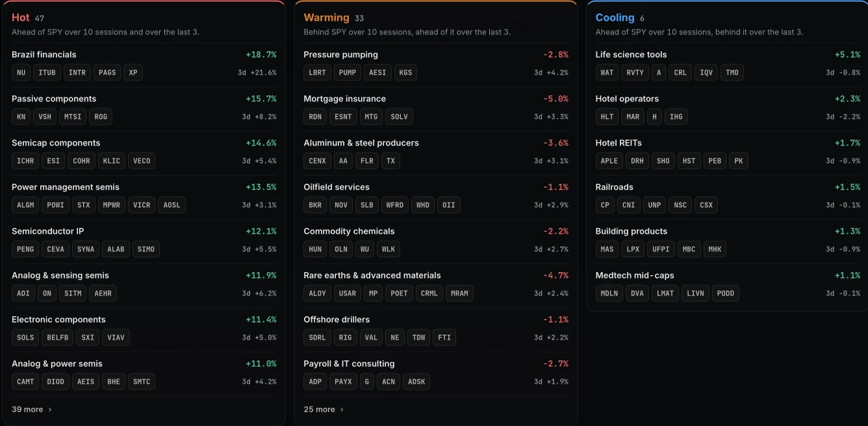Viewport: 868px width, 426px height.
Task: Click the USAR ticker chip
Action: click(348, 294)
